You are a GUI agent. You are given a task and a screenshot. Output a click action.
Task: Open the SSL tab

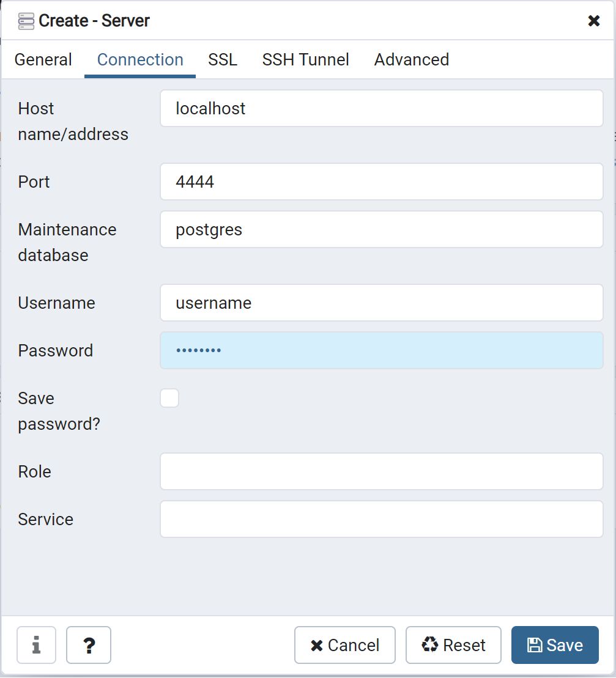(222, 60)
